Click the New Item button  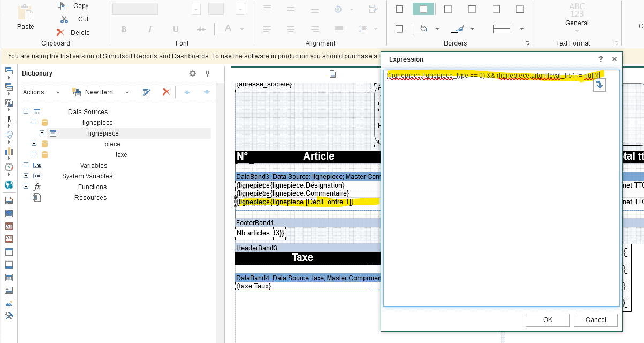pos(93,92)
